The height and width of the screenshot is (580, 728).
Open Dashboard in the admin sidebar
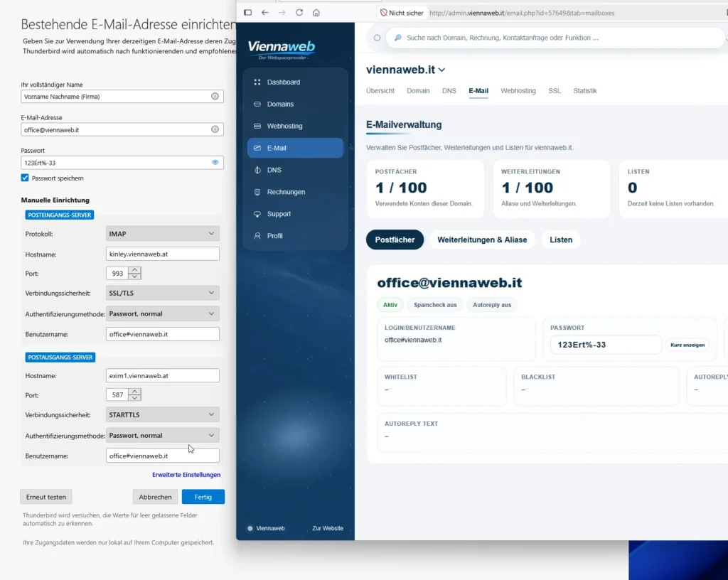[x=295, y=82]
